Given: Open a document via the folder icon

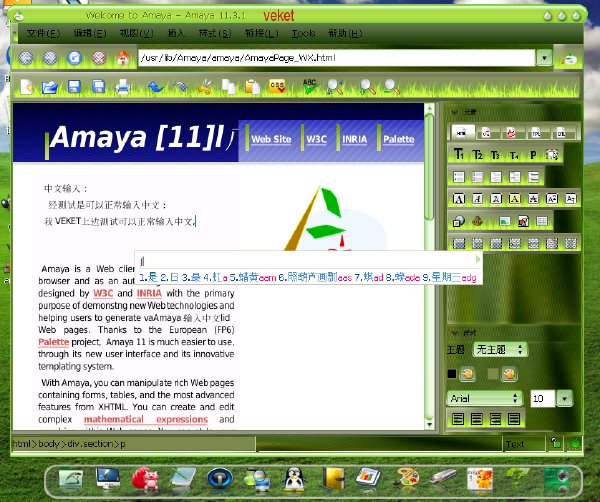Looking at the screenshot, I should coord(50,87).
